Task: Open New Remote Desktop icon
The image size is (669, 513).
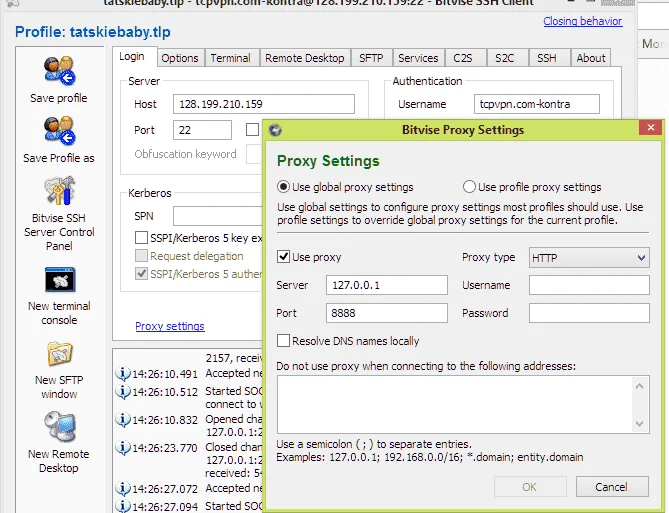Action: point(60,427)
